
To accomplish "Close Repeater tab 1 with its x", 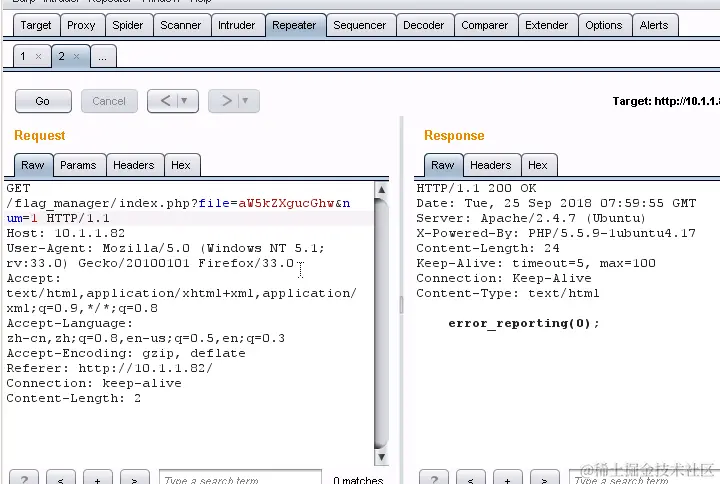I will 39,56.
